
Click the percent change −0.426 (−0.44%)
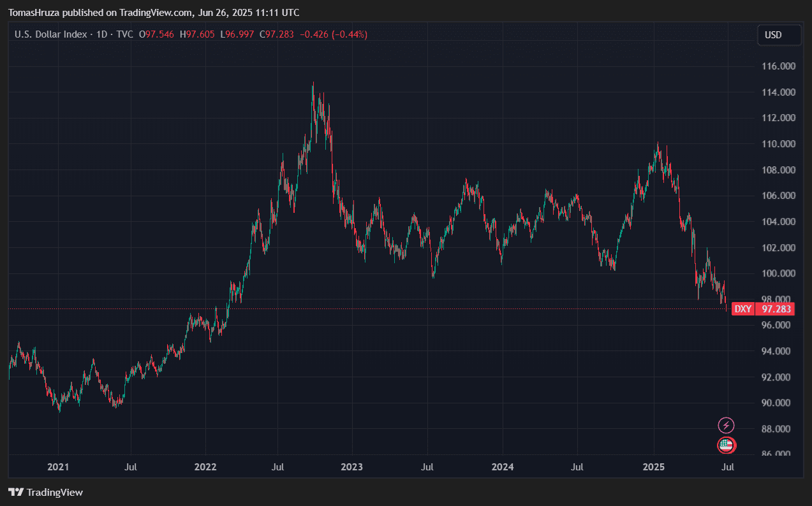(x=334, y=34)
